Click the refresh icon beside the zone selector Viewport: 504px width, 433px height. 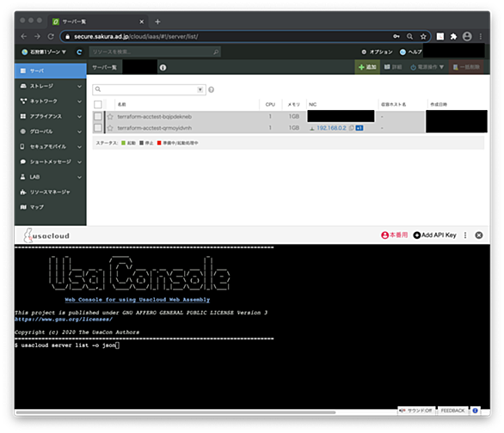coord(79,52)
